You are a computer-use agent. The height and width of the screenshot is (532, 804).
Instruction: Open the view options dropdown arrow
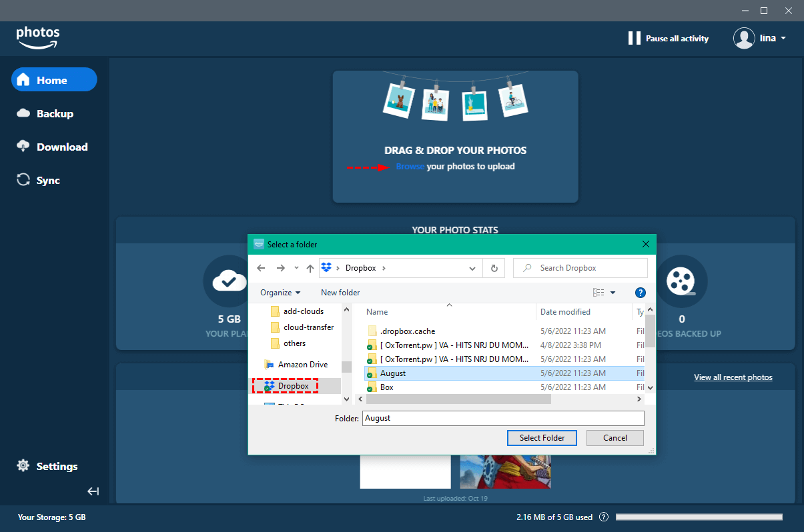coord(613,293)
